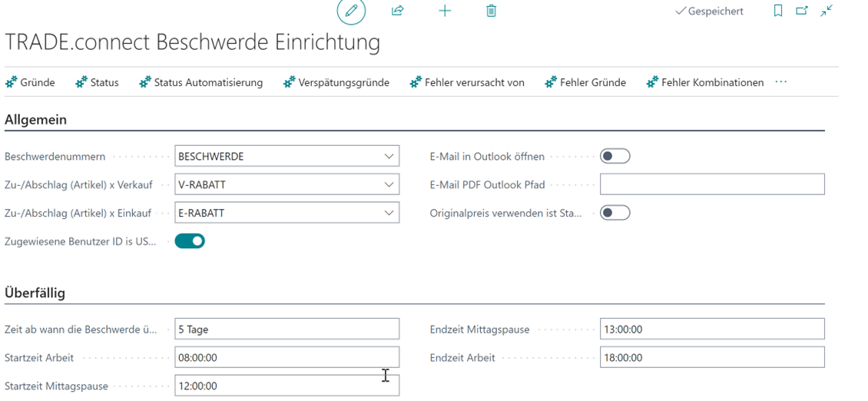Collapse the Allgemein section header
The image size is (868, 401).
coord(36,120)
